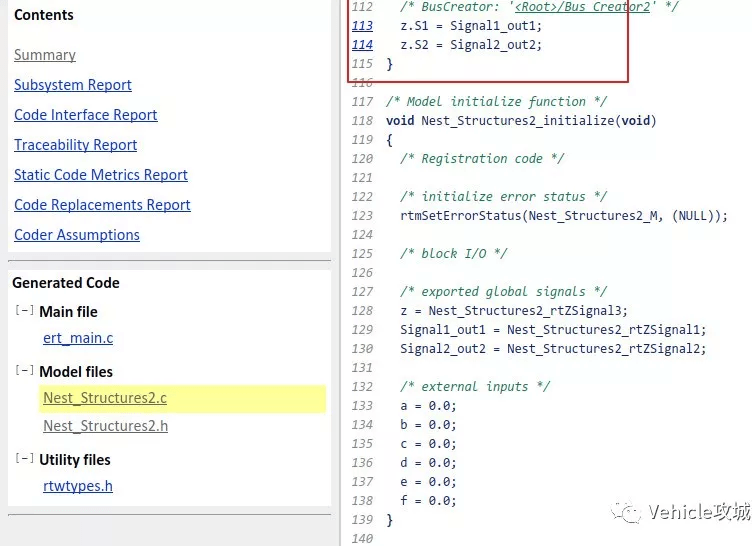This screenshot has width=752, height=546.
Task: Click the 'a = 0.0;' line
Action: 428,405
